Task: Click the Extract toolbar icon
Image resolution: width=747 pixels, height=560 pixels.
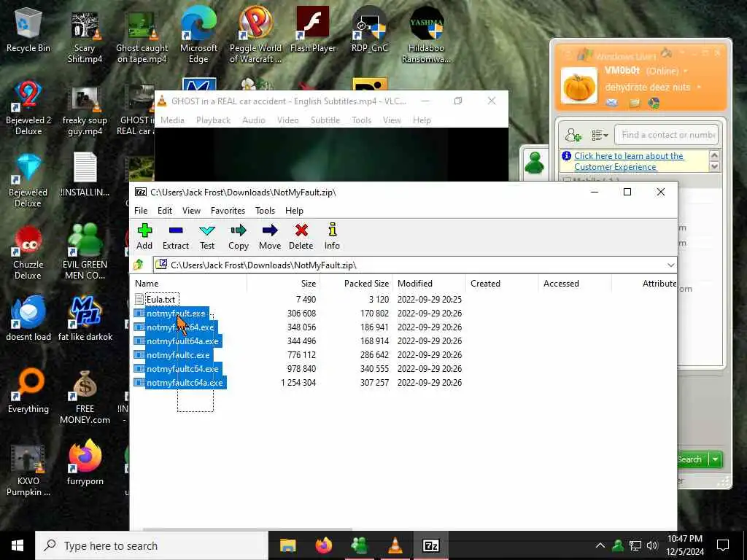Action: coord(176,236)
